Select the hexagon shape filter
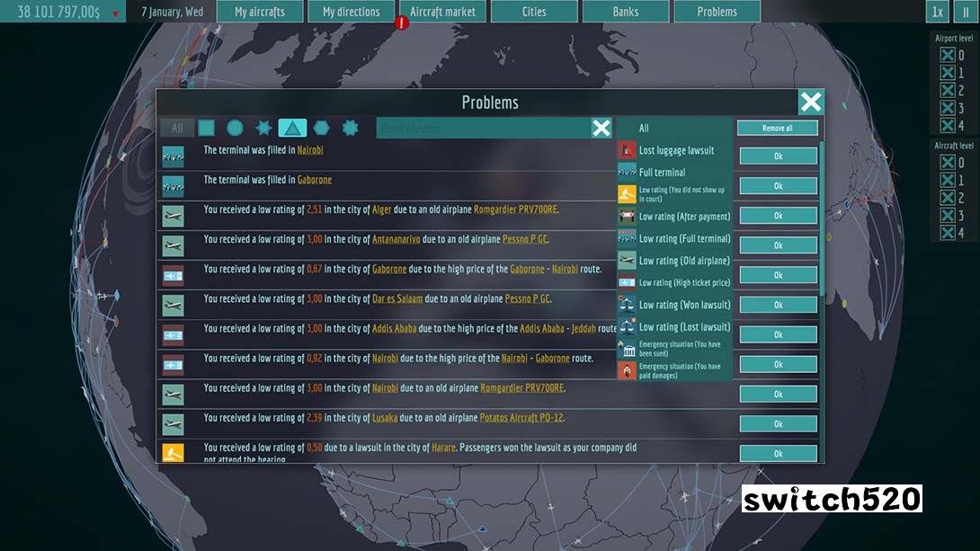 click(321, 128)
